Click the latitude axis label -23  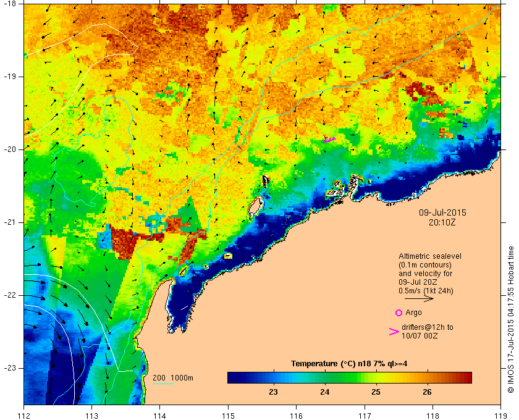pos(10,368)
